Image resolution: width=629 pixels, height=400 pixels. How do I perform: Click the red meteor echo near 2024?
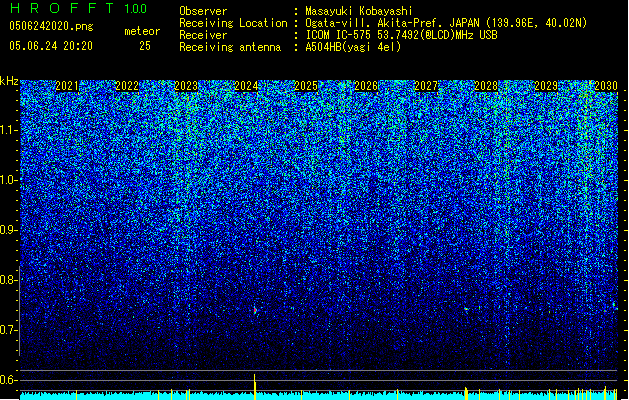(x=255, y=311)
